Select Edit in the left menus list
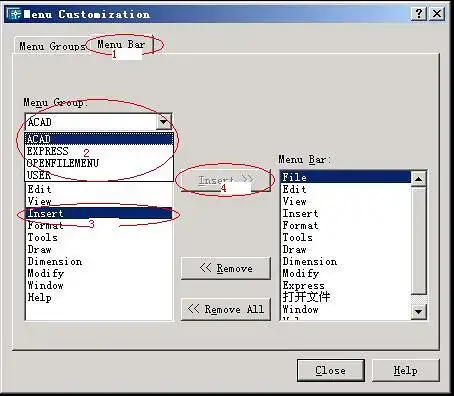 point(99,189)
